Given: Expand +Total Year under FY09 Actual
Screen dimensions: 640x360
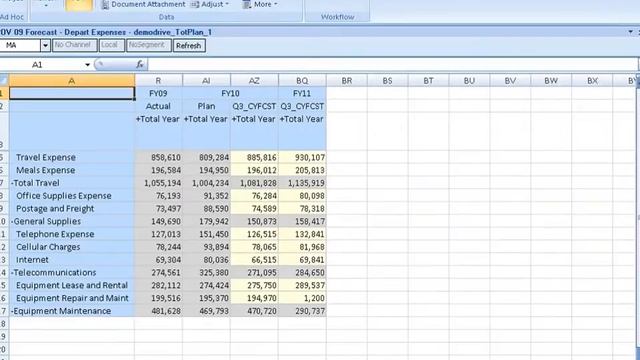Looking at the screenshot, I should [x=158, y=119].
